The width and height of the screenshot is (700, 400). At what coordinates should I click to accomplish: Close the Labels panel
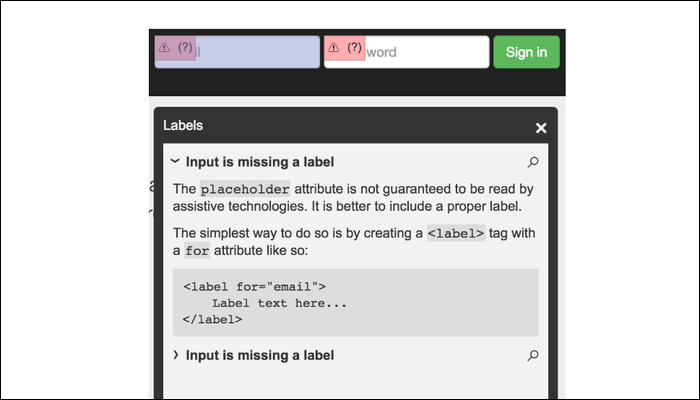coord(541,128)
